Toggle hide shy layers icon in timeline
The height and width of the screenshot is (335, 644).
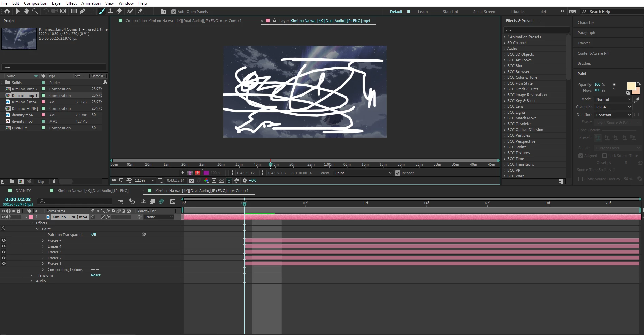[x=143, y=201]
